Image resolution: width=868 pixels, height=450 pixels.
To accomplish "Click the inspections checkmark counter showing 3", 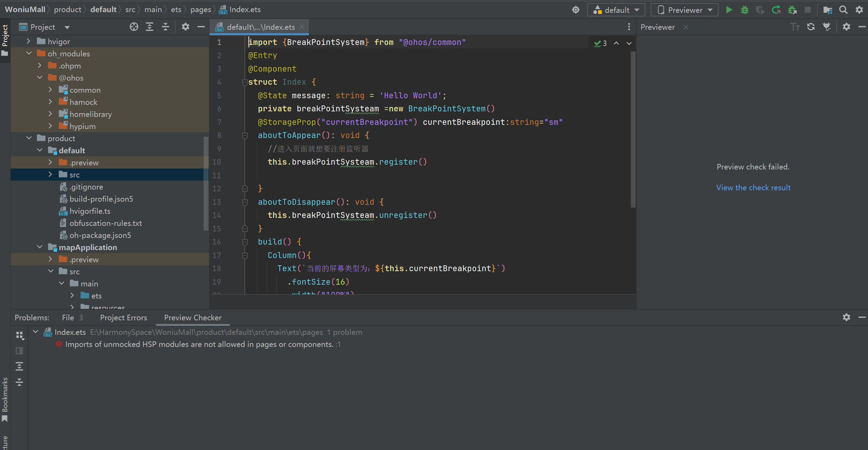I will (x=600, y=43).
